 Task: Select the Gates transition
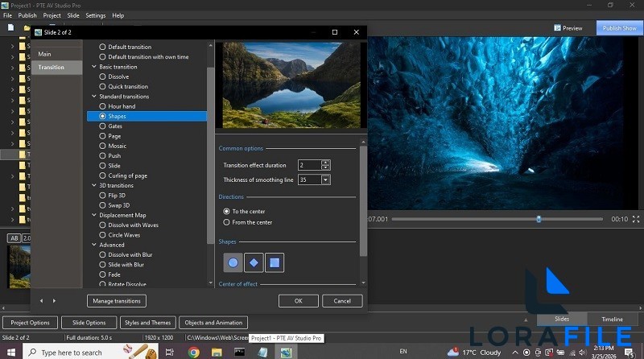pos(110,126)
